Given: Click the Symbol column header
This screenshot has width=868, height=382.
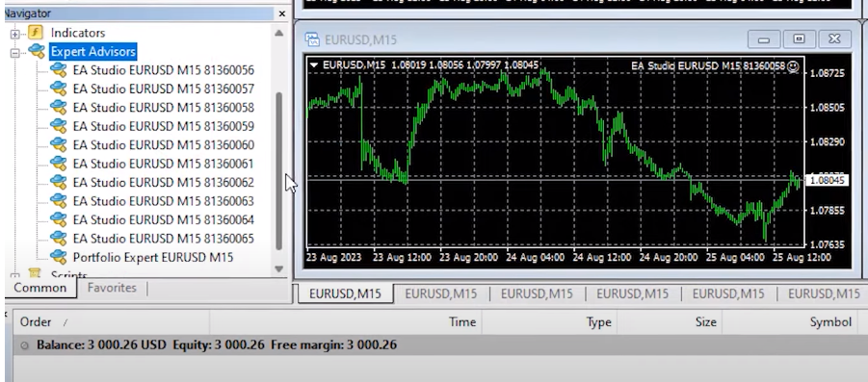Looking at the screenshot, I should [x=830, y=321].
